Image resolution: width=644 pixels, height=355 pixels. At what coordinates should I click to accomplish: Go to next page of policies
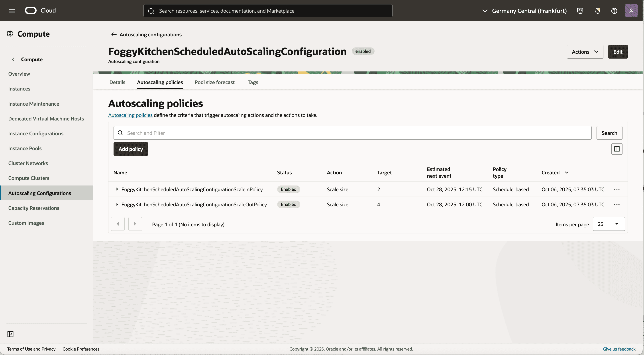click(135, 224)
